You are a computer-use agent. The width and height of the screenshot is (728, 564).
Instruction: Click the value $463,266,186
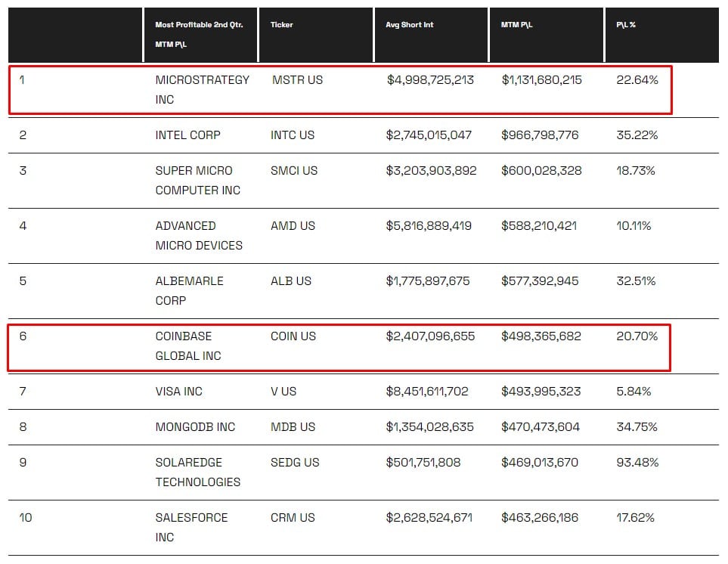(540, 518)
